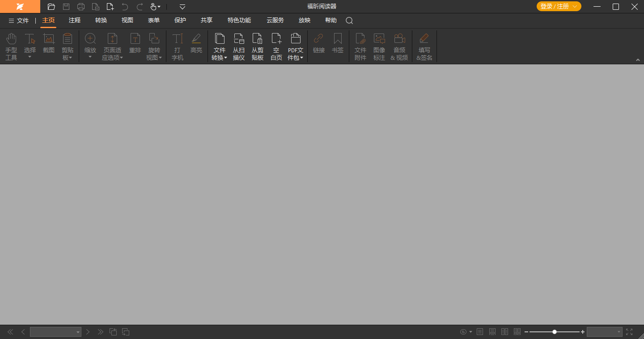Click the page number input box in status bar
Image resolution: width=644 pixels, height=339 pixels.
click(55, 332)
